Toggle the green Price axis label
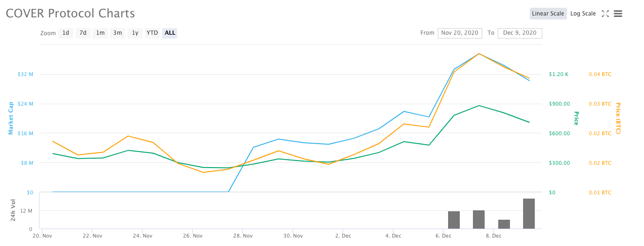This screenshot has width=644, height=246. point(576,118)
